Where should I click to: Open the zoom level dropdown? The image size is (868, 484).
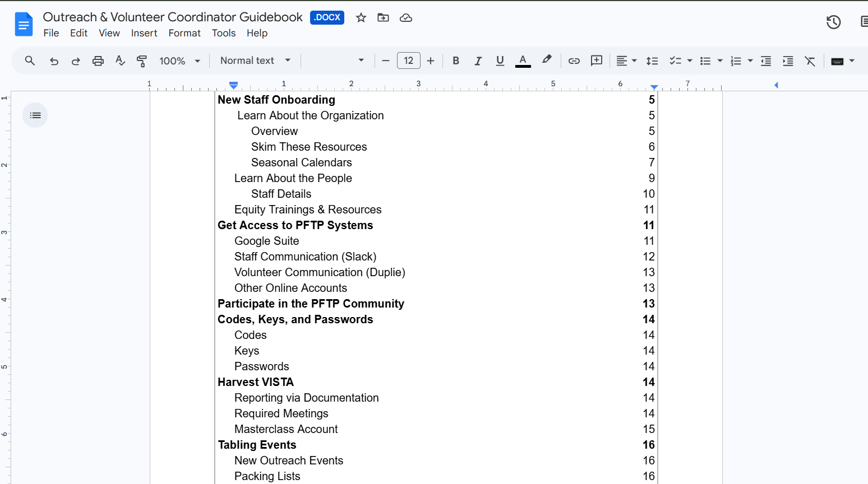(x=178, y=61)
